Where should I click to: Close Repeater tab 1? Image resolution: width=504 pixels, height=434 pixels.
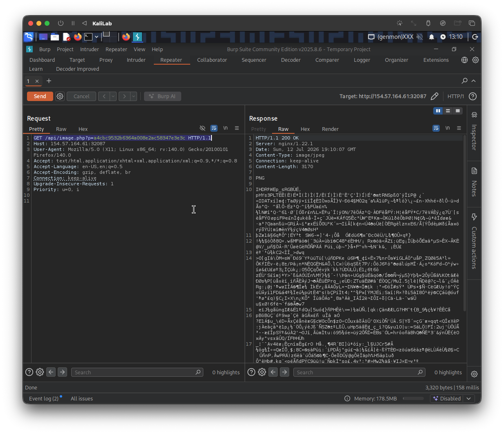tap(37, 81)
